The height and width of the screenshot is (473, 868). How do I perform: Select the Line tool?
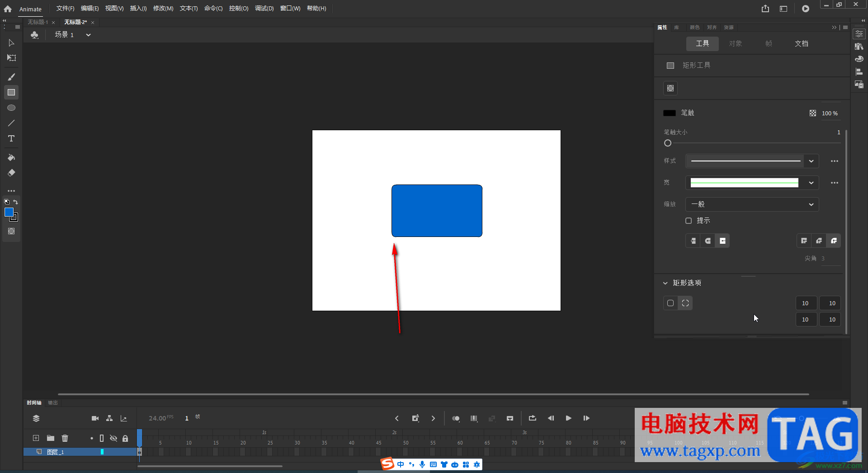point(11,123)
